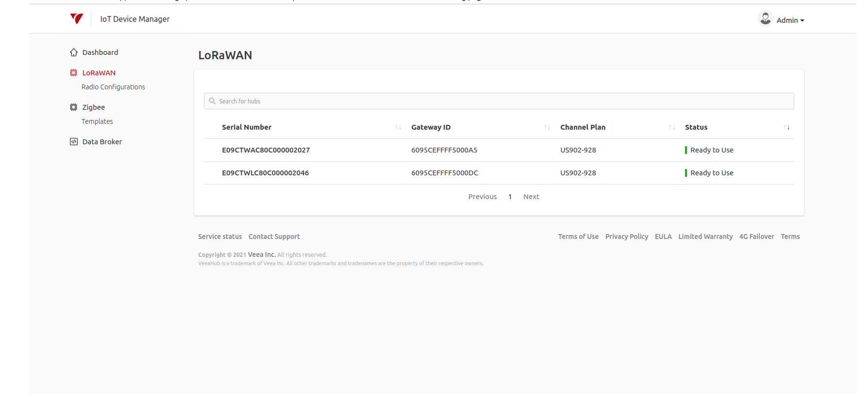Open Radio Configurations submenu item
Screen dimensions: 868x407
(x=113, y=87)
